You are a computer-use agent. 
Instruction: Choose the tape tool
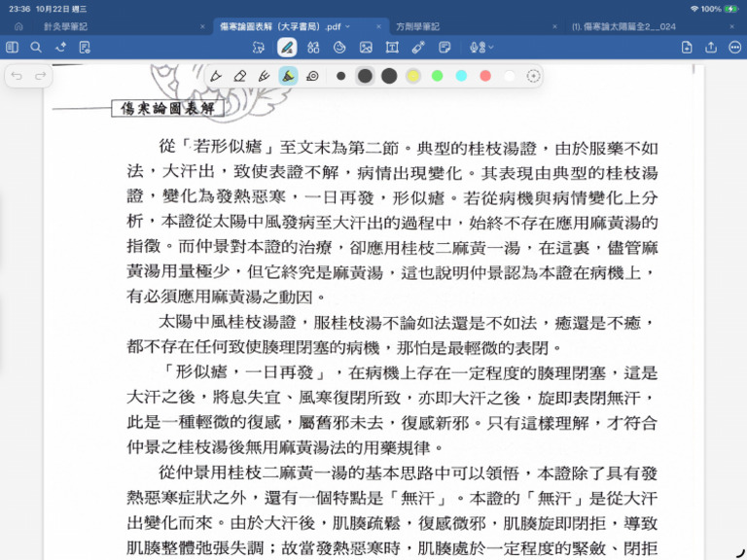click(x=312, y=76)
